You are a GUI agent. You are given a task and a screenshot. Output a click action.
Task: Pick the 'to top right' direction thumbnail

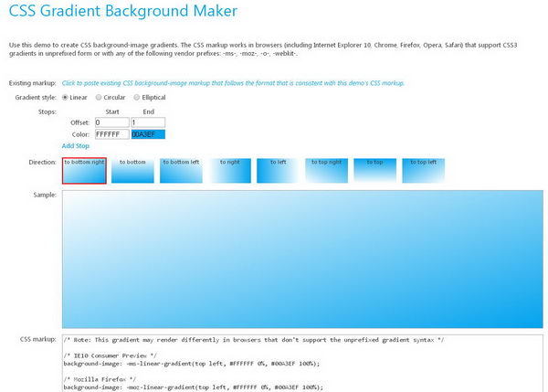tap(326, 171)
